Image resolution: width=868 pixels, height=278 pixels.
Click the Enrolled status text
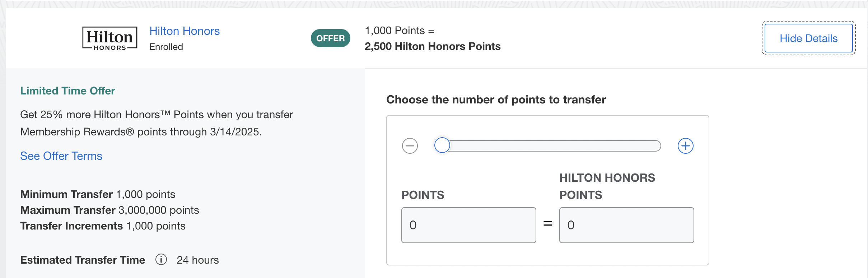(166, 47)
